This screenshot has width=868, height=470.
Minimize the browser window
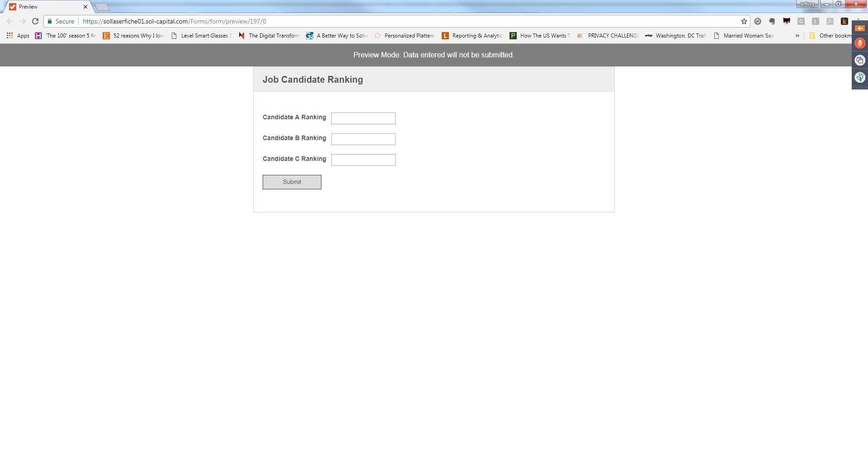pyautogui.click(x=826, y=4)
